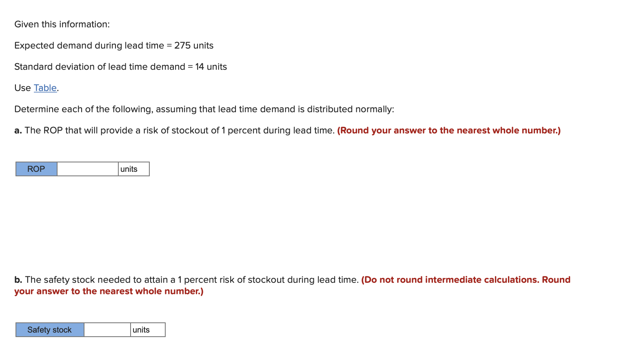Click the standard deviation text line
This screenshot has height=364, width=639.
point(120,67)
